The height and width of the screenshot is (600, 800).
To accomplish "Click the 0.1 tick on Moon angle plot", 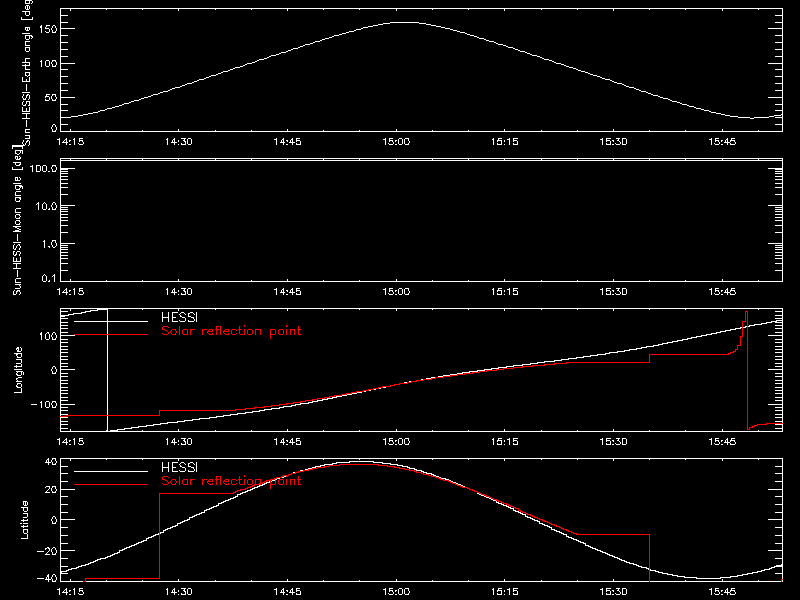I will click(x=49, y=278).
